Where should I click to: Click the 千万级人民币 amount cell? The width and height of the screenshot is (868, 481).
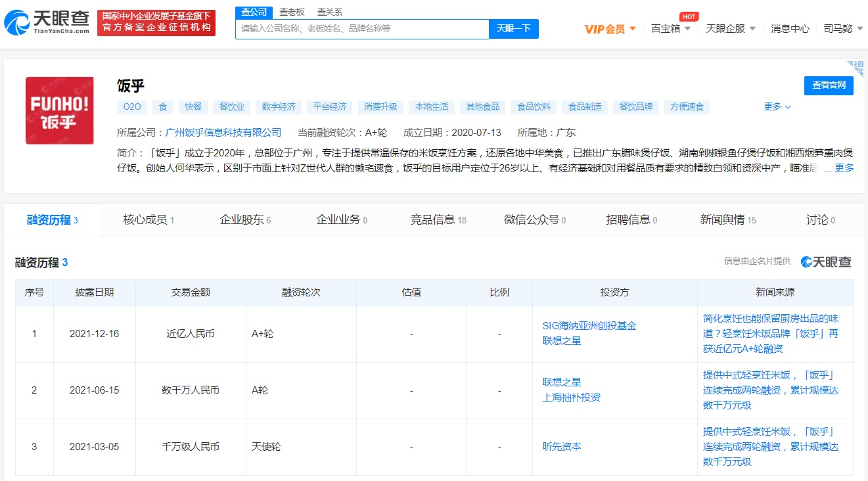(191, 447)
